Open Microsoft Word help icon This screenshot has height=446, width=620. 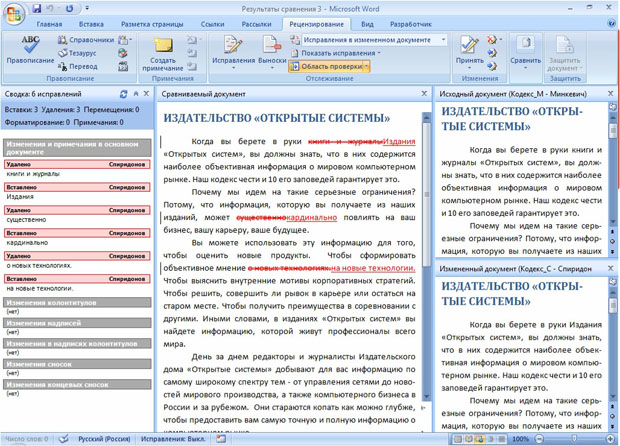tap(611, 24)
